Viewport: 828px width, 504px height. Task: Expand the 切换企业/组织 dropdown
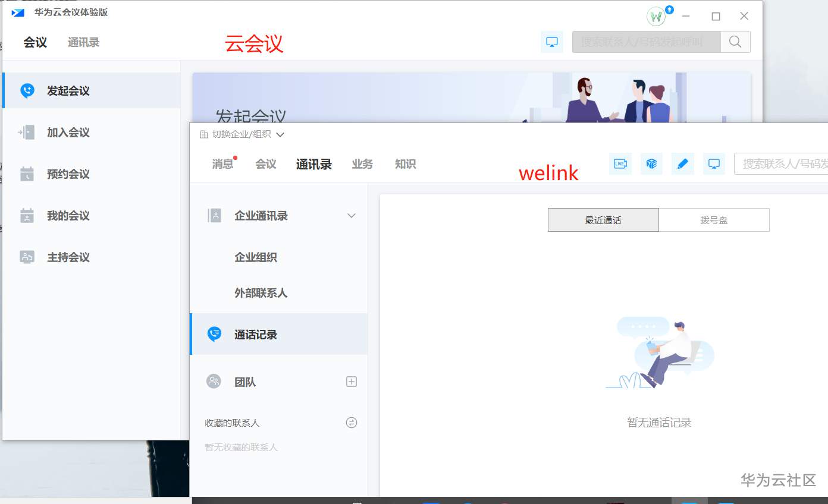point(242,134)
